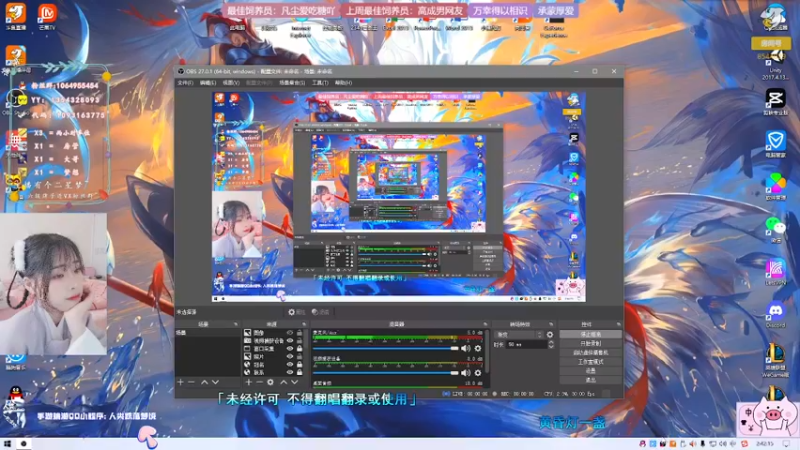Open 微信 WeChat desktop shortcut

click(776, 229)
